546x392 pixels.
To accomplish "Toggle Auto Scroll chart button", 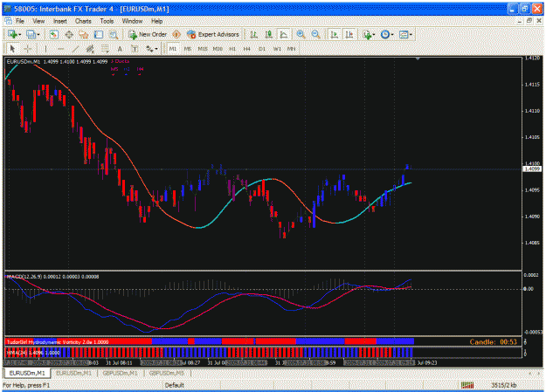I will click(x=335, y=34).
